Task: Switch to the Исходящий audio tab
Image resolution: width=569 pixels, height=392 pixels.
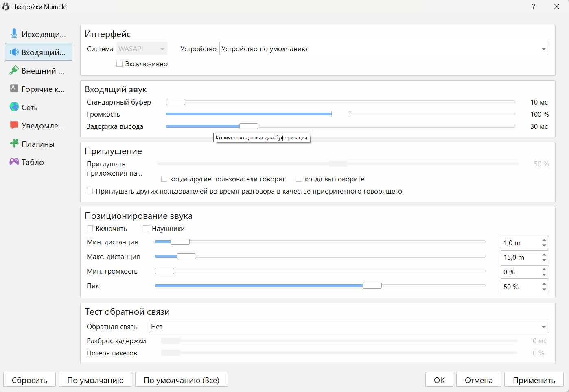Action: [38, 34]
